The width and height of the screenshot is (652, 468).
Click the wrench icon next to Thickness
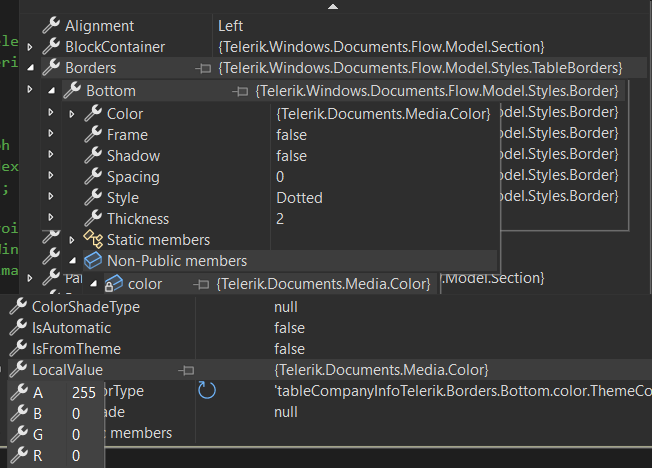click(92, 219)
